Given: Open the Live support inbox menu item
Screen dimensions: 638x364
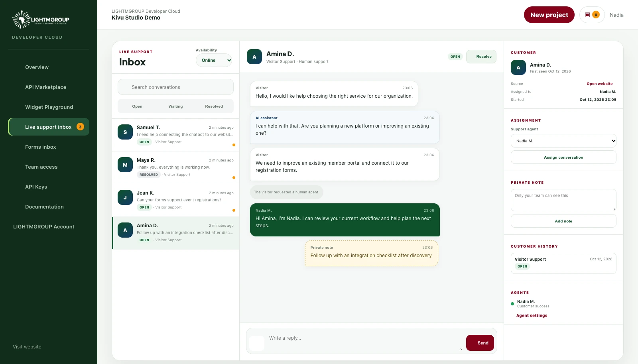Looking at the screenshot, I should (49, 127).
